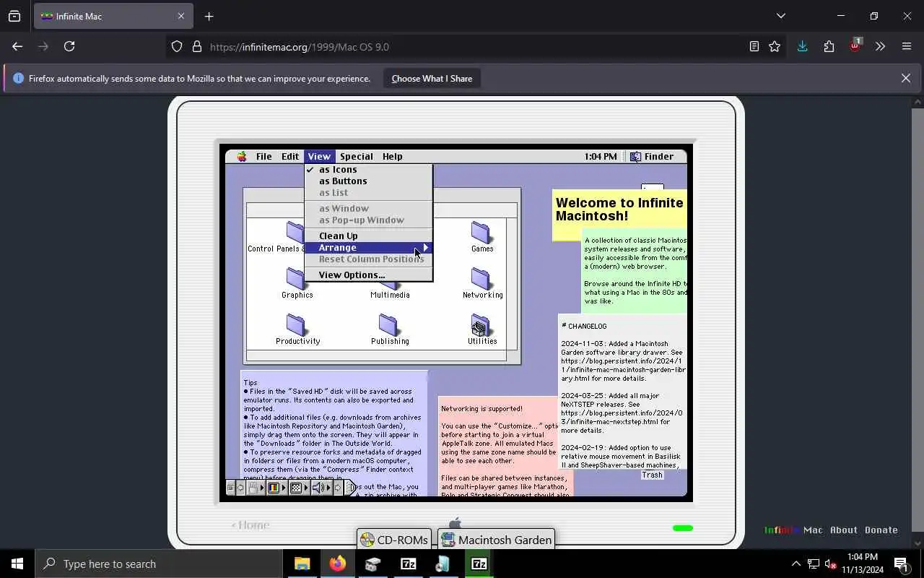Expand Firefox toolbar overflow chevron
Viewport: 924px width, 578px height.
pos(880,46)
